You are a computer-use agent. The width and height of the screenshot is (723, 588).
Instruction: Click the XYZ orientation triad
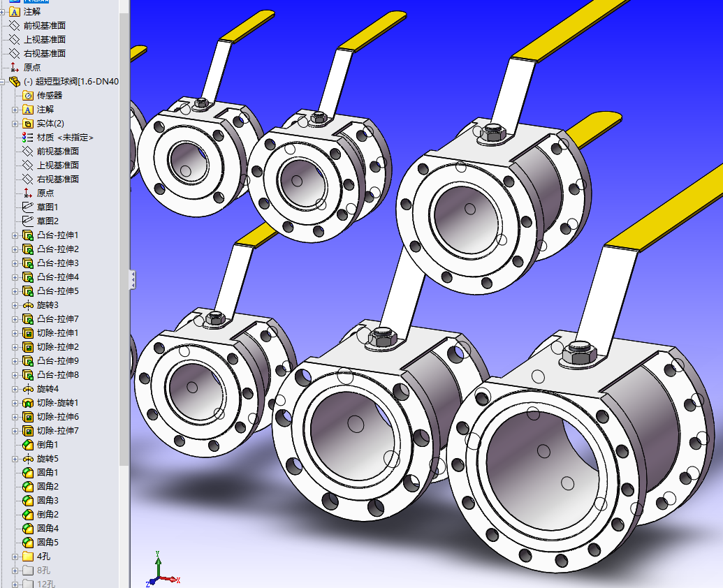(x=162, y=570)
